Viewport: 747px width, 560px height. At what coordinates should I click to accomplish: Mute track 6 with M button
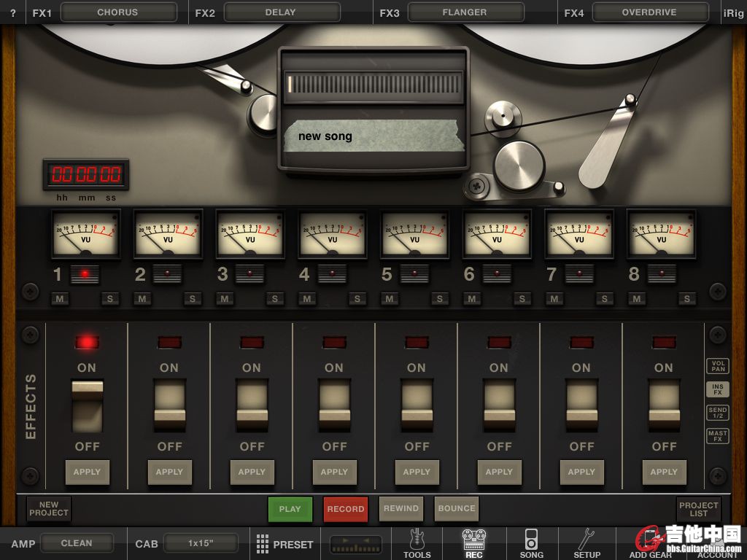(472, 299)
